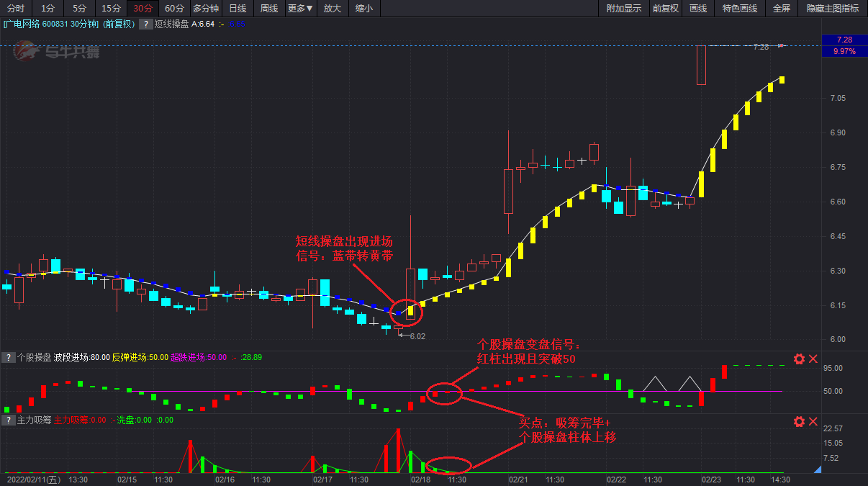Close the 个股操盘 indicator panel
The image size is (868, 486).
point(813,359)
